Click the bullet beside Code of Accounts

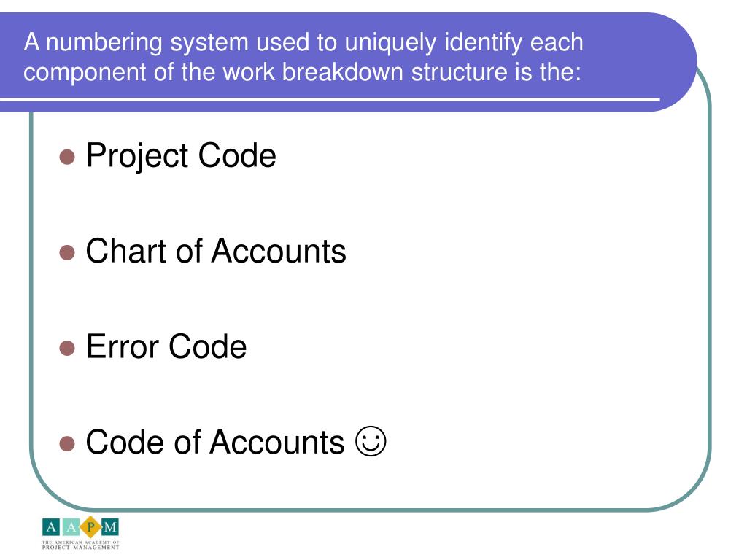(x=67, y=443)
